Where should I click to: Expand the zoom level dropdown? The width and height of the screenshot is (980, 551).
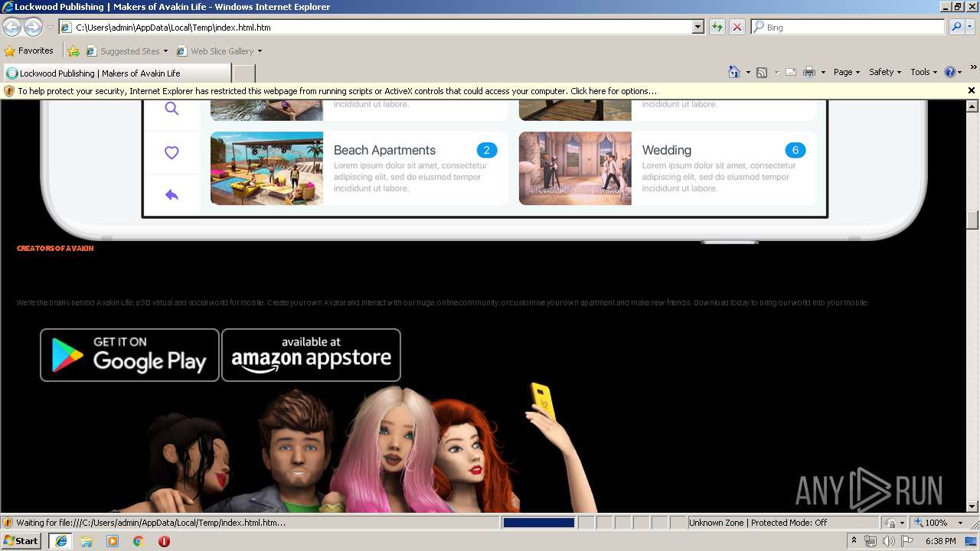point(960,523)
